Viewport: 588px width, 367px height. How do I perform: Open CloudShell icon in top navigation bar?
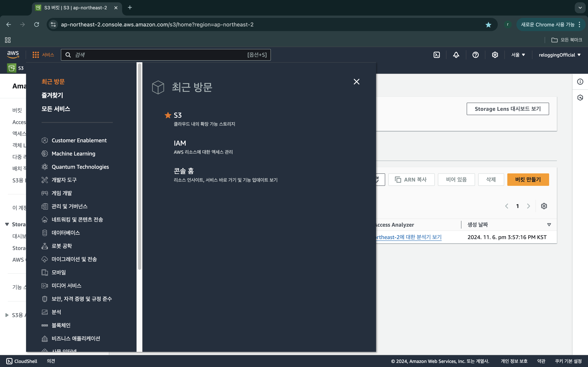(x=437, y=55)
